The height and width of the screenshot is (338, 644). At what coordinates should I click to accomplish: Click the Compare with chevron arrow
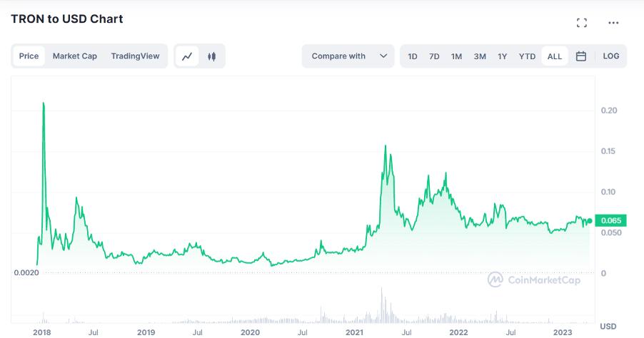(x=383, y=56)
